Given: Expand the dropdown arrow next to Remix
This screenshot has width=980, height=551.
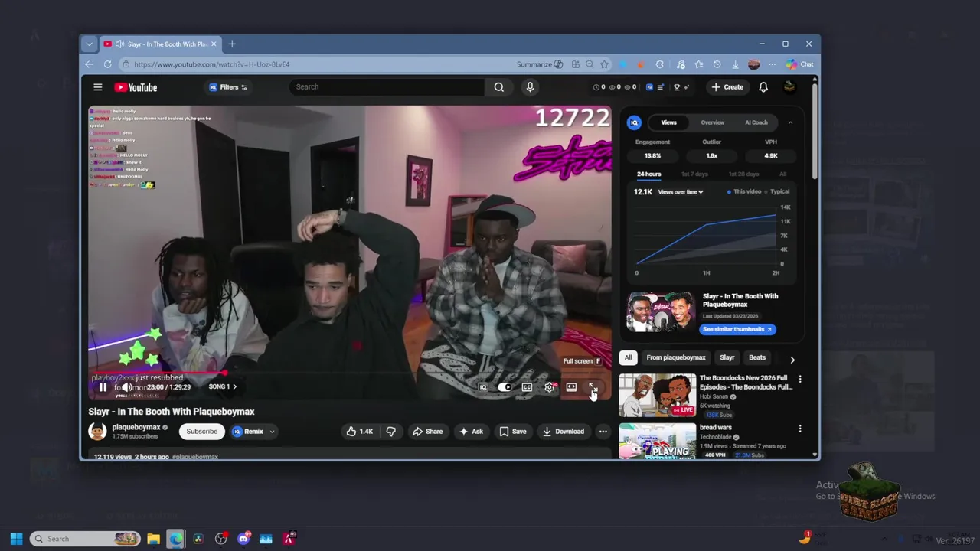Looking at the screenshot, I should pos(272,432).
